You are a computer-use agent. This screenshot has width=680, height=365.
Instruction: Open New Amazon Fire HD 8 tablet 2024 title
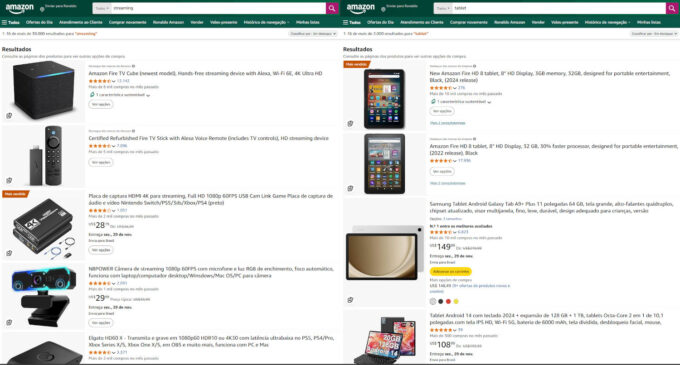point(550,77)
